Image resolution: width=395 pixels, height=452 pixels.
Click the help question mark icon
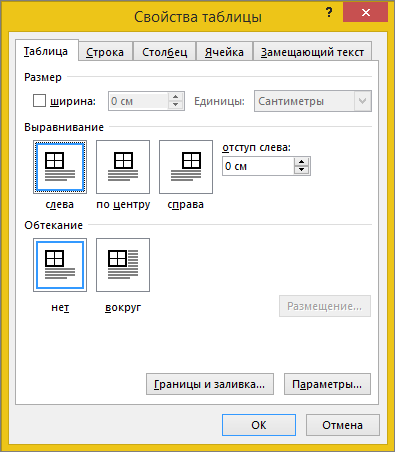click(x=329, y=13)
